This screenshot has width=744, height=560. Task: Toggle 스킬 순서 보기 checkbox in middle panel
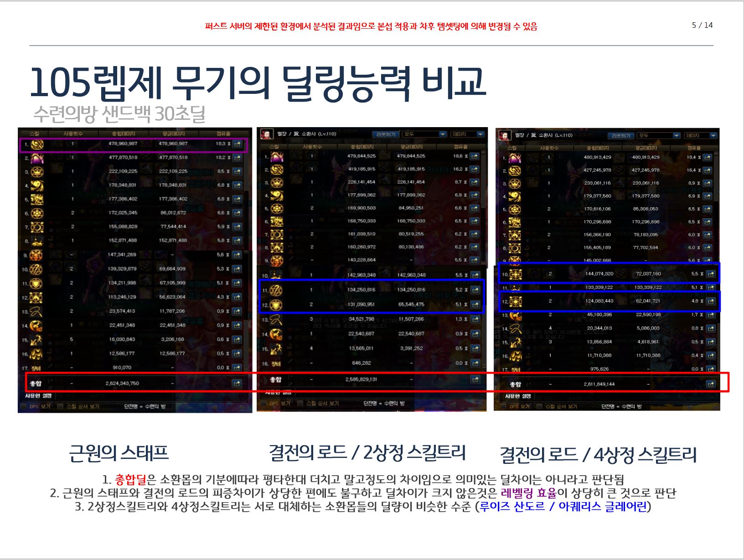pos(300,403)
